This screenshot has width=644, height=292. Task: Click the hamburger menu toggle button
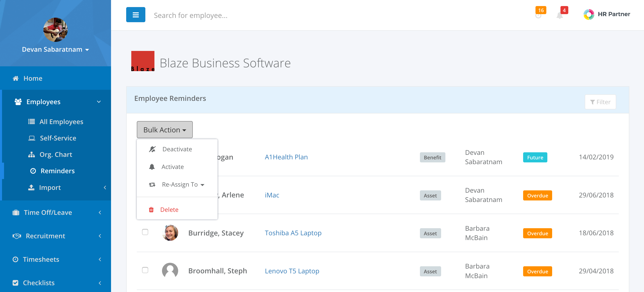coord(136,15)
